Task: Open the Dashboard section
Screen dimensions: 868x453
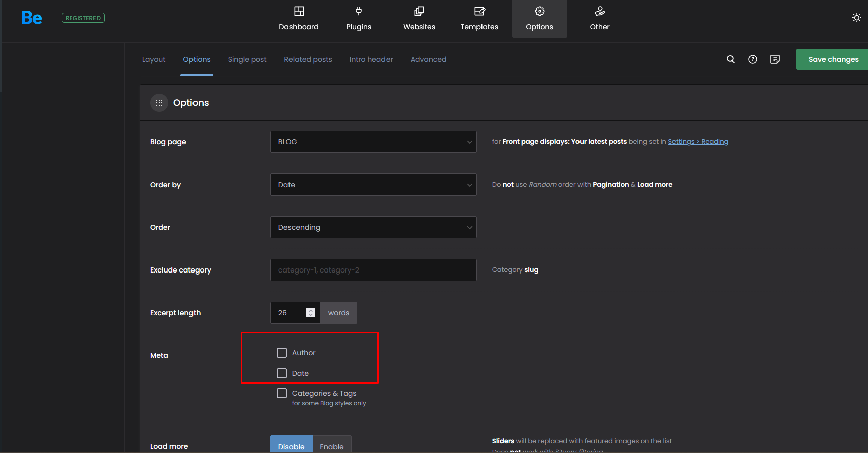Action: pos(299,19)
